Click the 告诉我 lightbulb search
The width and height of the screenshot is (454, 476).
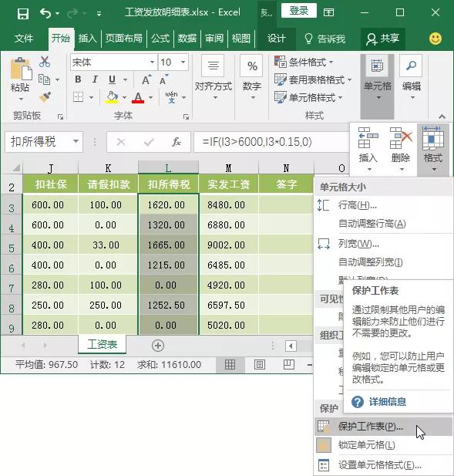(325, 39)
